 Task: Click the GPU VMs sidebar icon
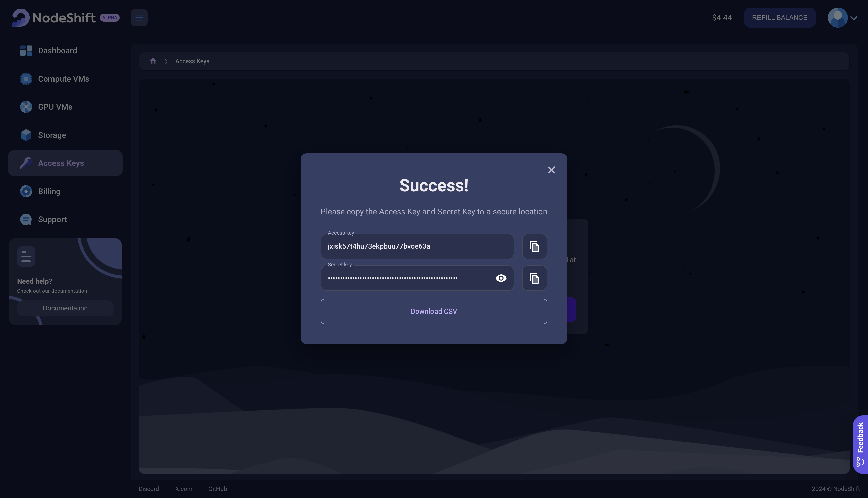click(x=26, y=107)
